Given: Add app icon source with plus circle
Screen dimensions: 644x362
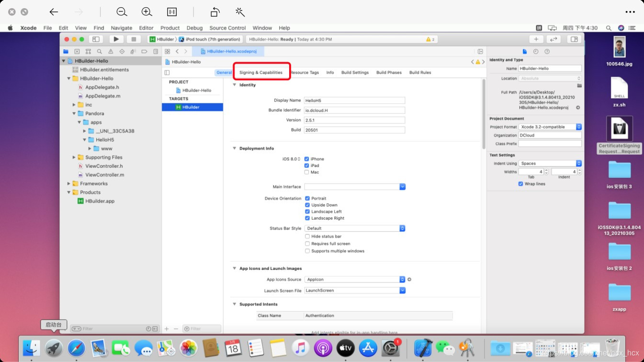Looking at the screenshot, I should tap(409, 279).
